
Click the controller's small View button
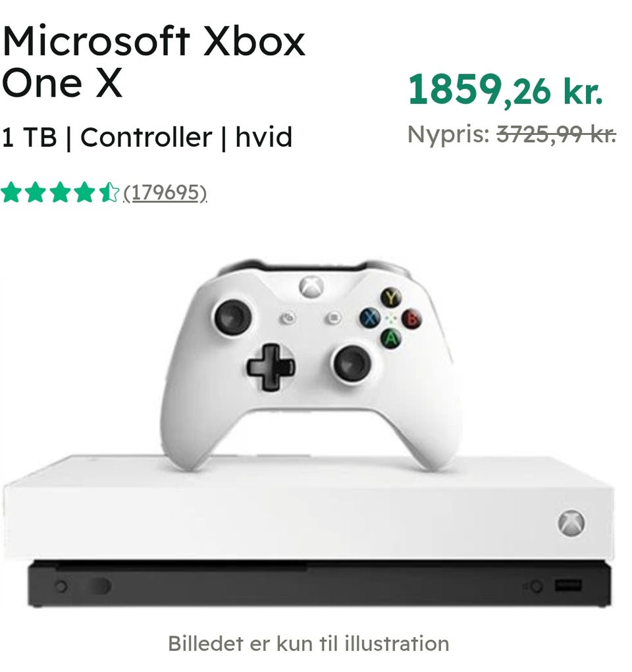click(x=288, y=319)
